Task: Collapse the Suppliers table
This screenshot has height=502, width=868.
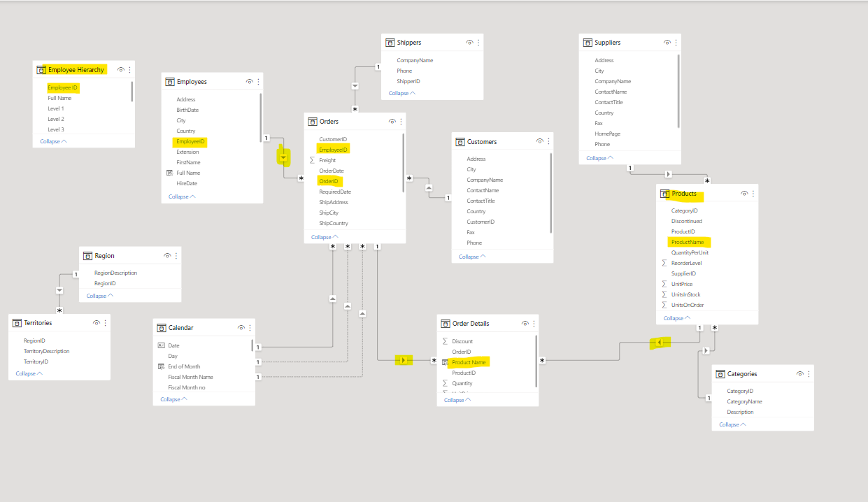Action: tap(599, 158)
